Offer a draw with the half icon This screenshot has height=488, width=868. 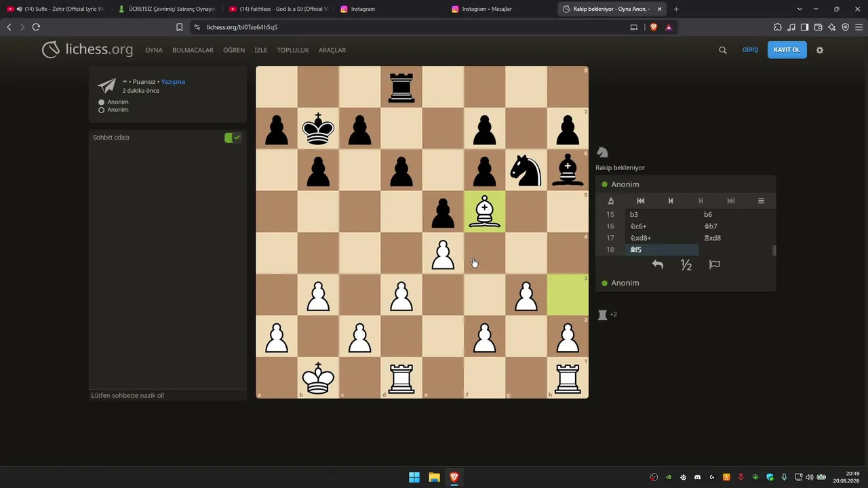(x=686, y=265)
